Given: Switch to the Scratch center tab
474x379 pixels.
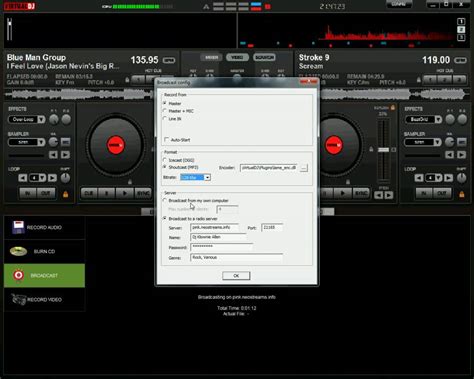Looking at the screenshot, I should (x=264, y=57).
